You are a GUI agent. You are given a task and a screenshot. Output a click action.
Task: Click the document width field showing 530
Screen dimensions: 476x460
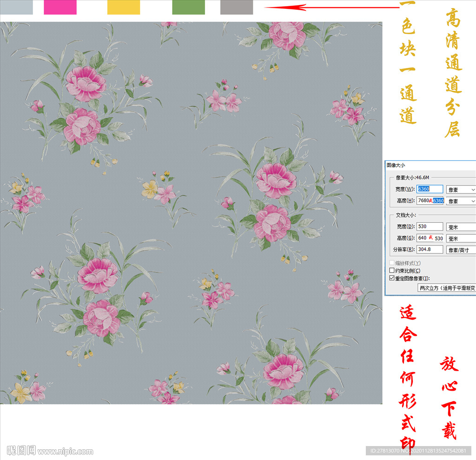430,227
